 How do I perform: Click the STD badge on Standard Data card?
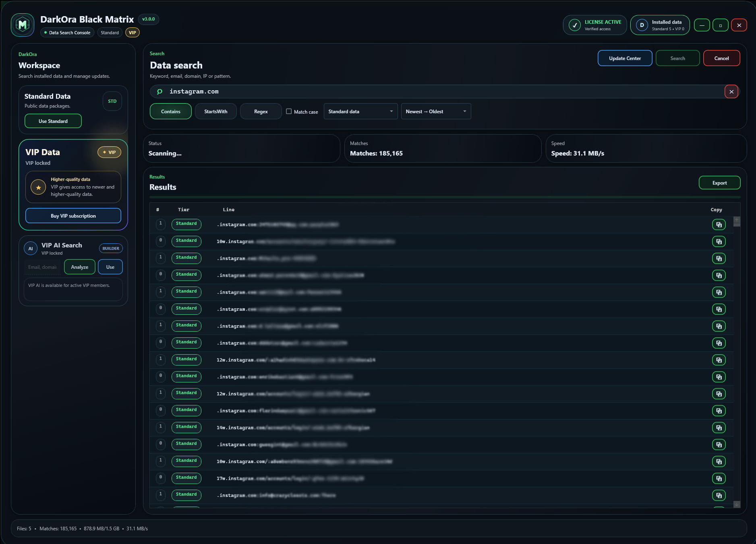(112, 101)
